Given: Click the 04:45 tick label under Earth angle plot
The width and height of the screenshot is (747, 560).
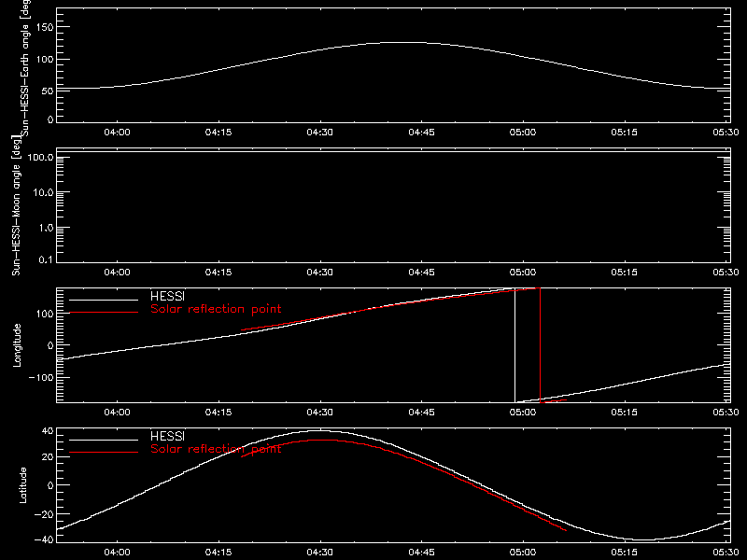Looking at the screenshot, I should point(422,132).
